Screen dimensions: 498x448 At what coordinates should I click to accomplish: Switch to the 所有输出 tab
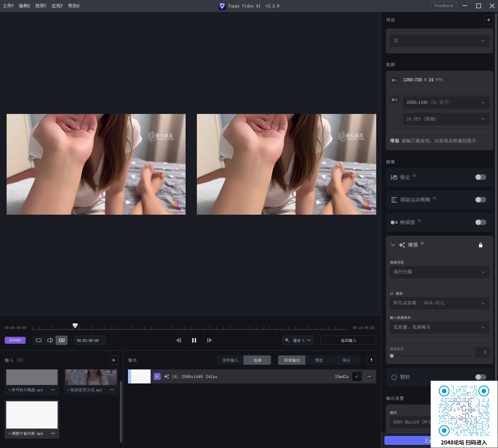coord(292,360)
